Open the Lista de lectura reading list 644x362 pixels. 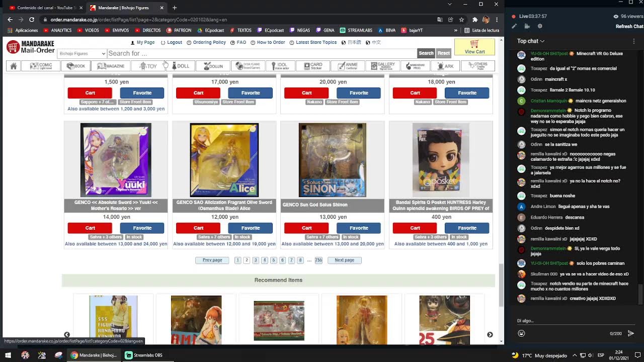point(481,30)
